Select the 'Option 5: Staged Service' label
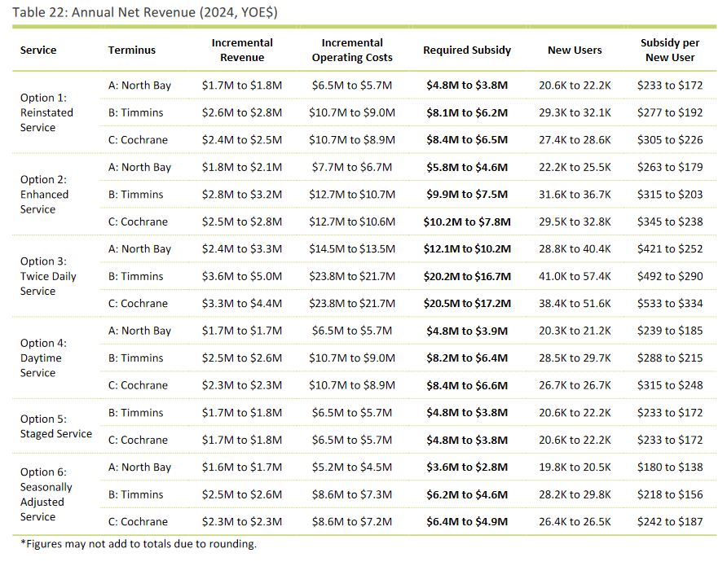Viewport: 727px width, 588px height. pyautogui.click(x=56, y=426)
